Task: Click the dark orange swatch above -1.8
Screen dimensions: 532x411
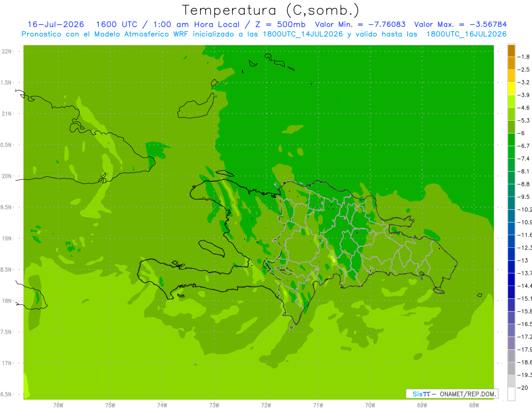Action: 511,51
